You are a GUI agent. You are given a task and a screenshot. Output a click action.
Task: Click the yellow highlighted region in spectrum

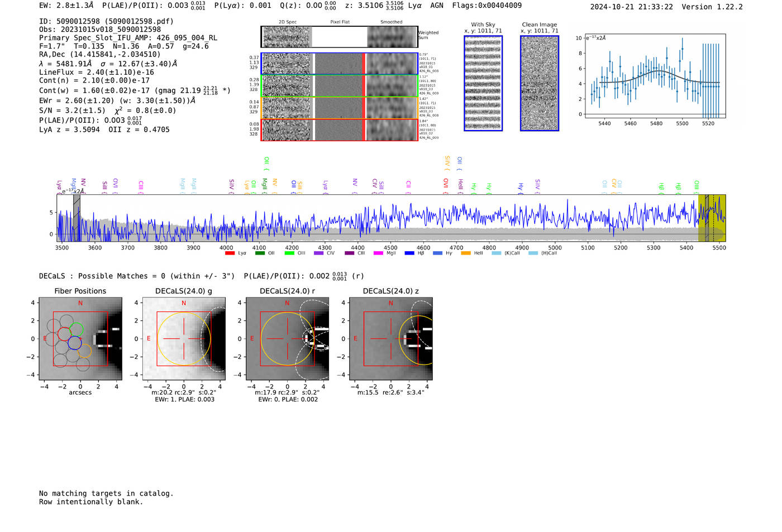[712, 218]
